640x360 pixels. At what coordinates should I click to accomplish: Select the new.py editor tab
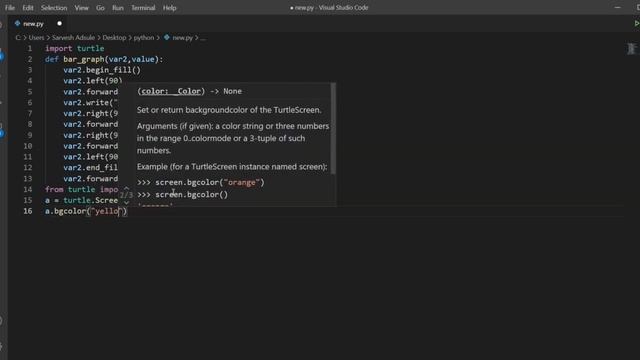click(38, 24)
